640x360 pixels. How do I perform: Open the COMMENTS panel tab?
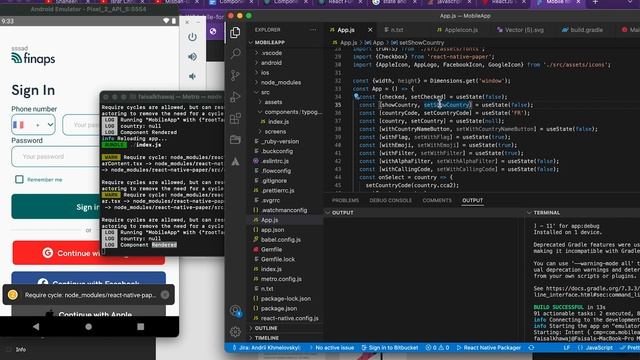(437, 200)
